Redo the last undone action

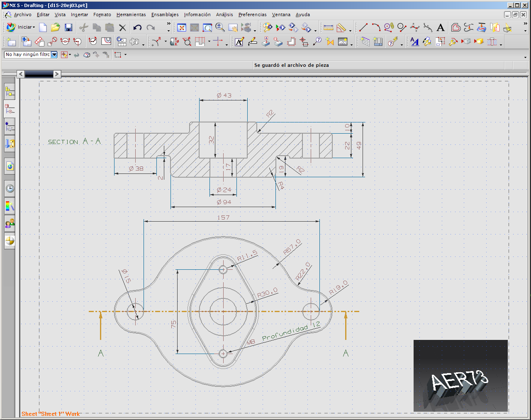(x=151, y=27)
